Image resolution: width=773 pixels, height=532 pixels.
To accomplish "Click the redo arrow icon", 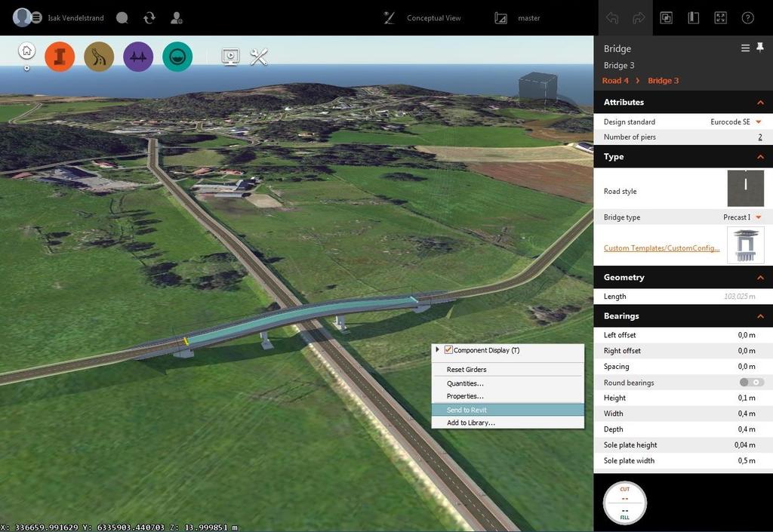I will (x=639, y=18).
